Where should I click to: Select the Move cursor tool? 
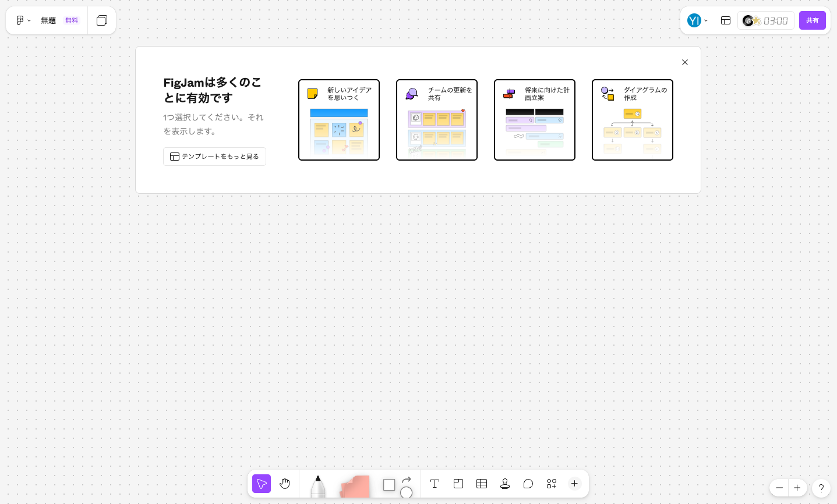pyautogui.click(x=261, y=484)
